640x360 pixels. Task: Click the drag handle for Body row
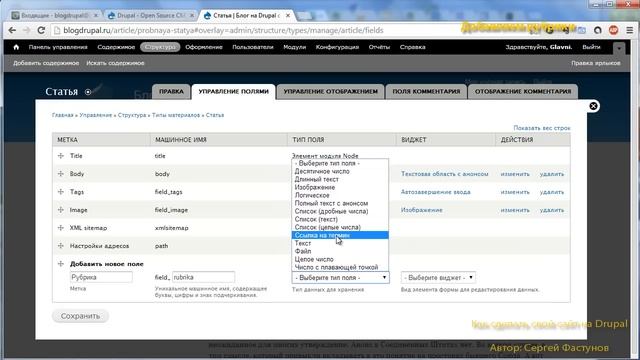click(61, 174)
